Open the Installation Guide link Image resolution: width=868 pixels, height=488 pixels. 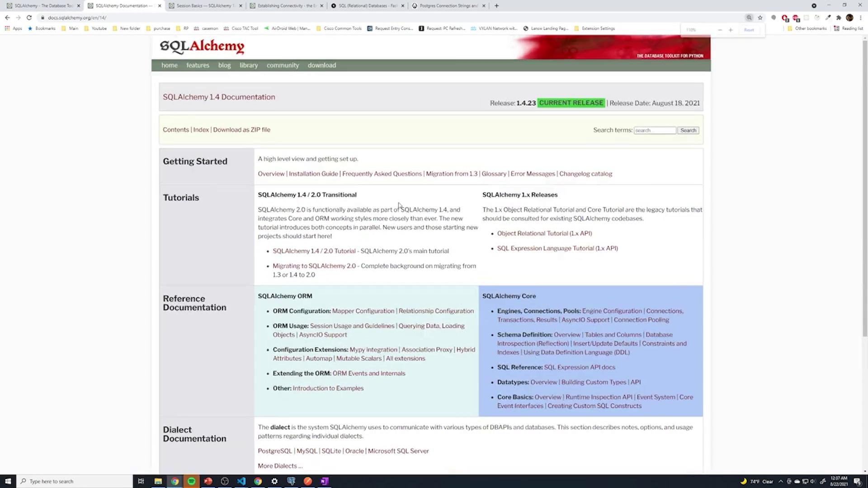click(313, 174)
